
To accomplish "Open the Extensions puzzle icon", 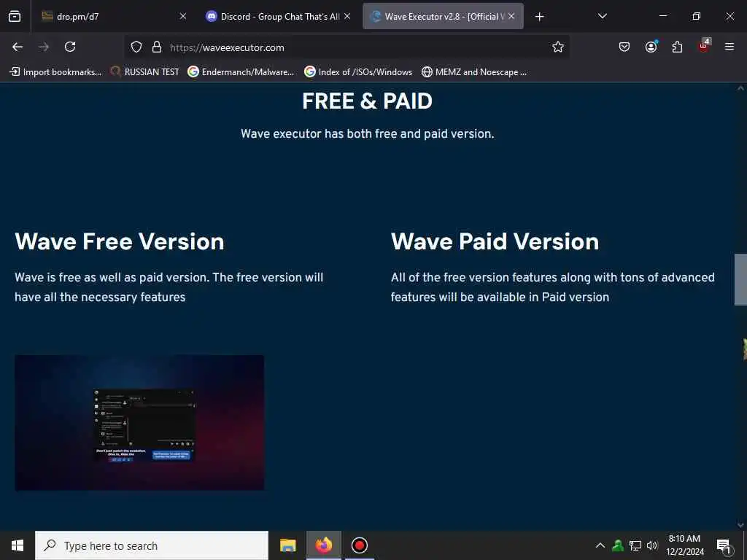I will point(677,47).
